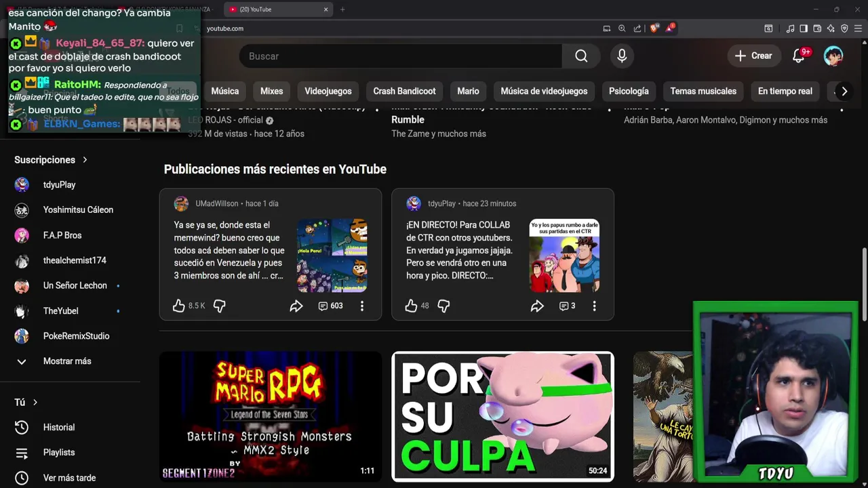
Task: Click the share page icon in address bar
Action: point(637,28)
